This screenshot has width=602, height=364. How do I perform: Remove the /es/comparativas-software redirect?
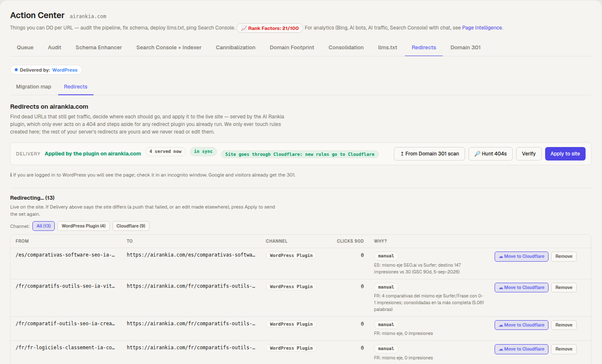tap(564, 257)
